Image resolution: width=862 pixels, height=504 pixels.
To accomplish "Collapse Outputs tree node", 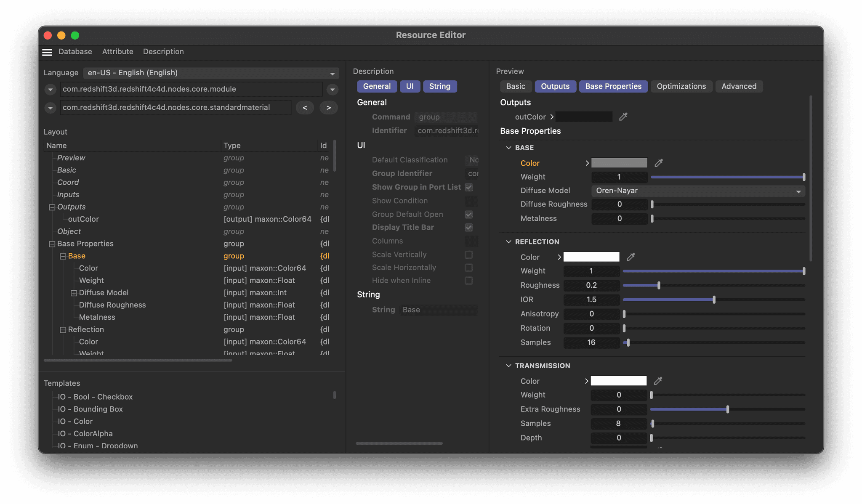I will click(52, 207).
